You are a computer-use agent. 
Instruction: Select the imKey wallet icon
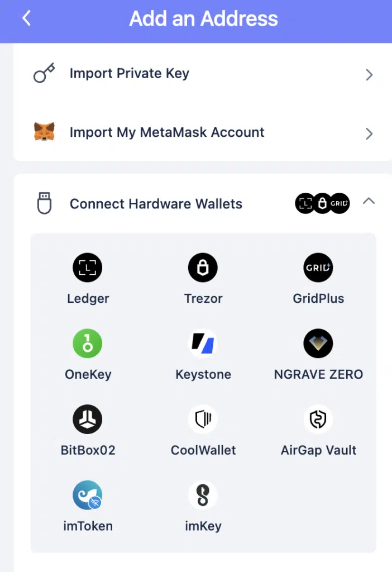(203, 495)
